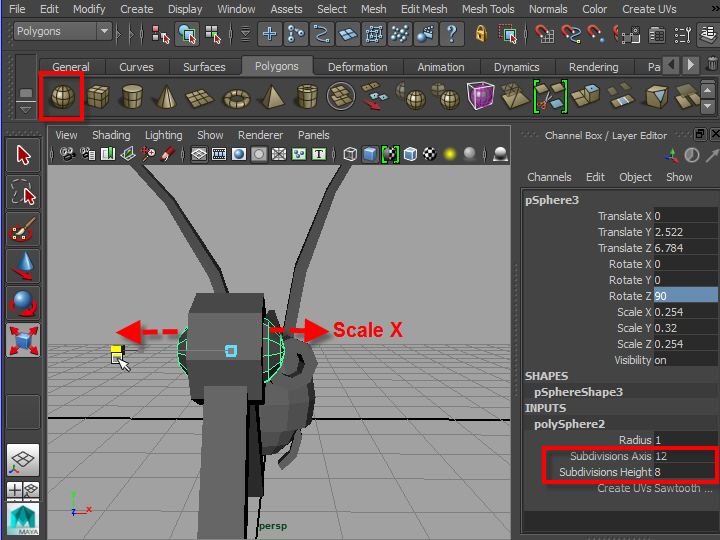Activate the Lasso select tool
This screenshot has height=540, width=720.
click(x=23, y=192)
